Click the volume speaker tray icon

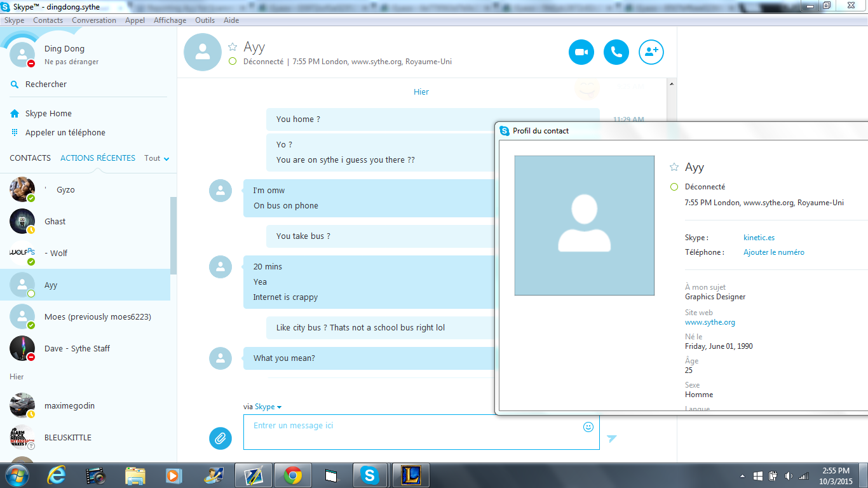point(789,476)
